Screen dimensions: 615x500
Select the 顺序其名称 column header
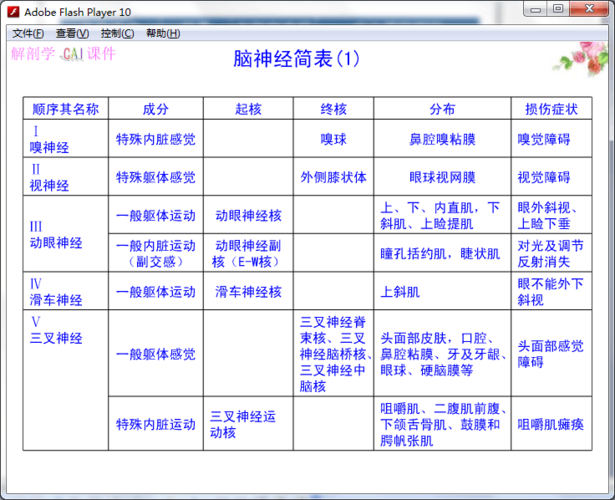(66, 109)
